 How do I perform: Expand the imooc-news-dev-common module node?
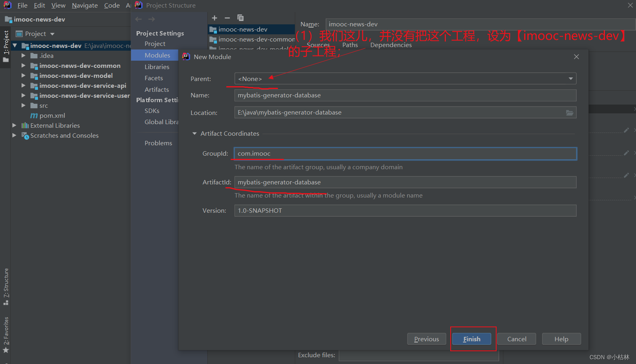click(24, 65)
